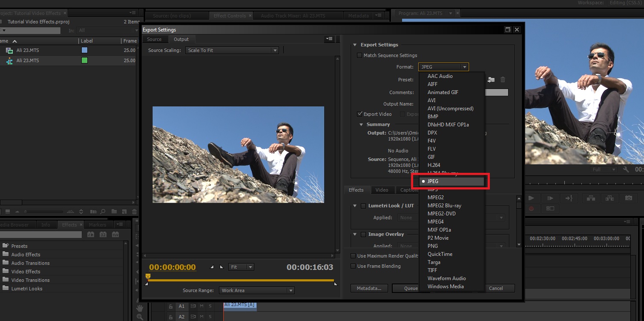Switch to the Source tab in Export Settings

tap(154, 39)
